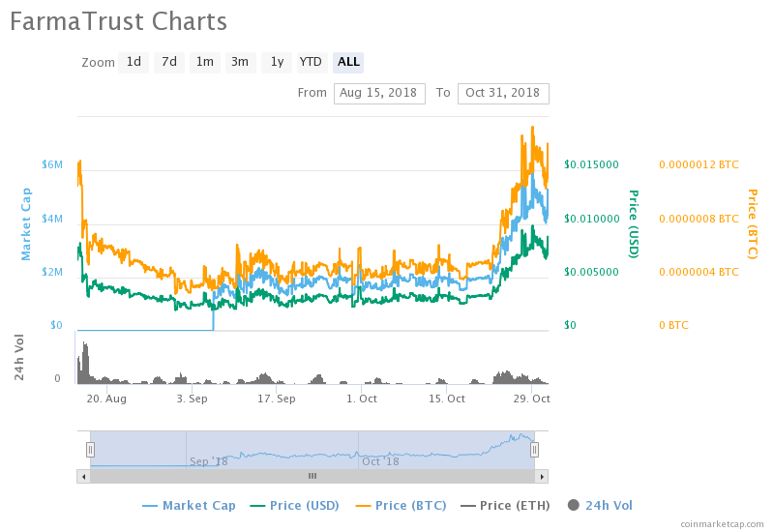This screenshot has height=532, width=774.
Task: Click the 1. Oct date label
Action: pyautogui.click(x=362, y=399)
